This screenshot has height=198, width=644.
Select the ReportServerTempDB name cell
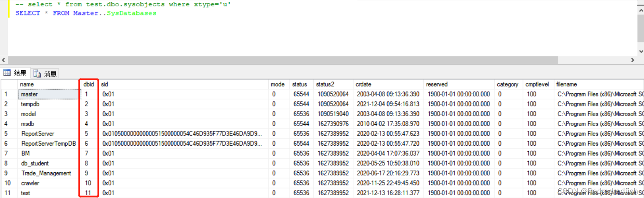(49, 144)
